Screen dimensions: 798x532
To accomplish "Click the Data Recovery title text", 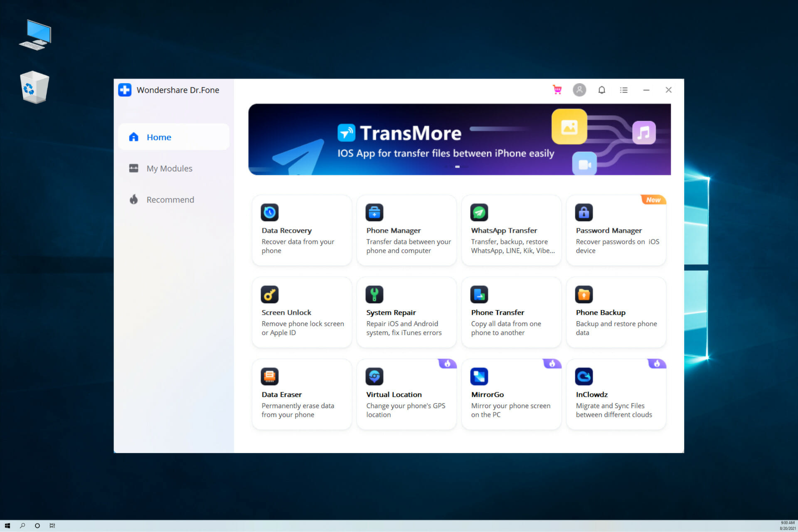I will [286, 230].
